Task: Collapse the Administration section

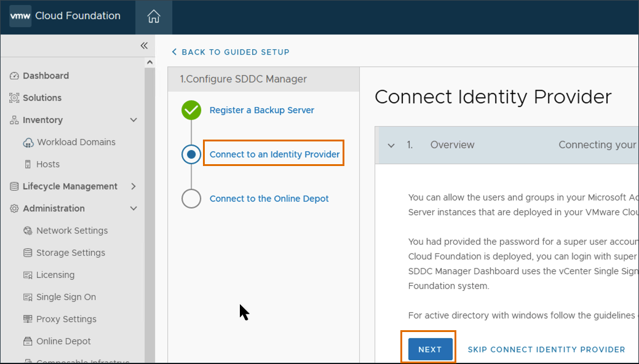Action: point(133,208)
